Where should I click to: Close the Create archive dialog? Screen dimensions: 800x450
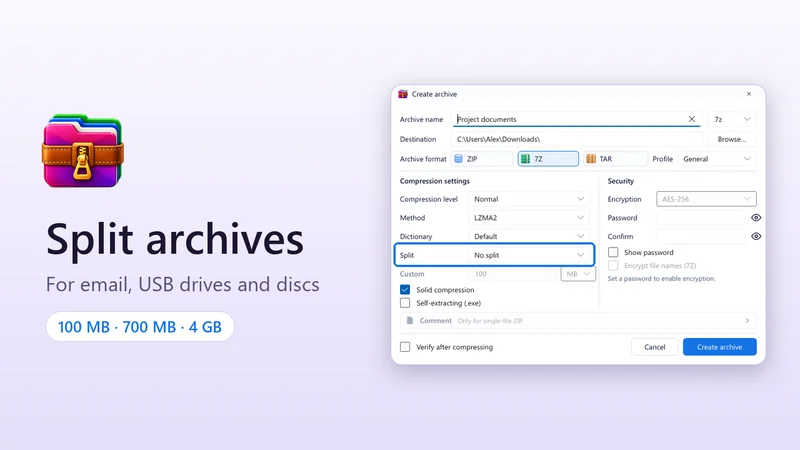coord(748,94)
